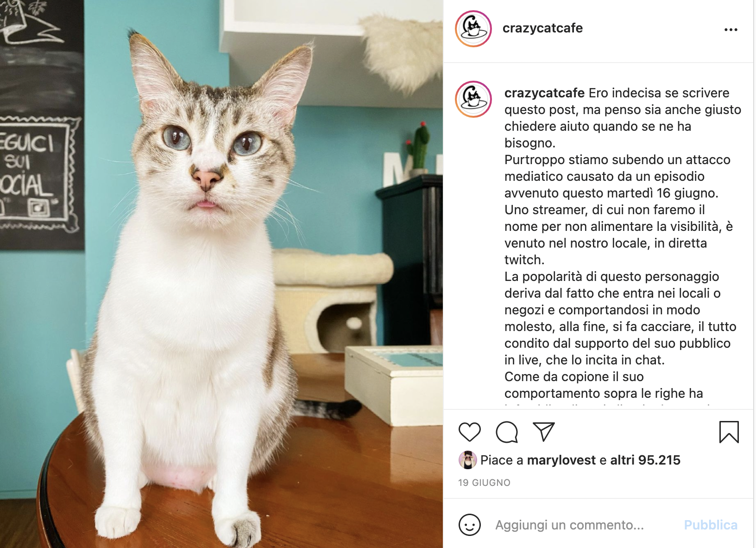Click the 19 GIUGNO post date
Screen dimensions: 756x548
point(484,483)
